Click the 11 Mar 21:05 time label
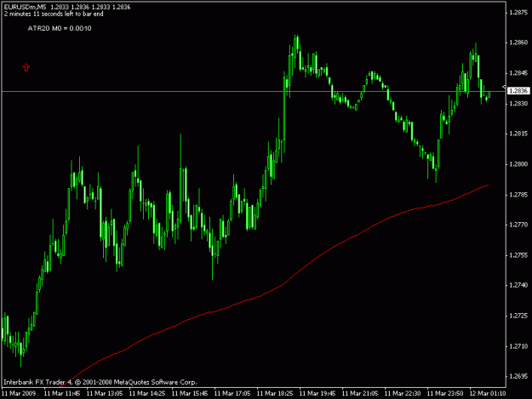 (x=360, y=394)
